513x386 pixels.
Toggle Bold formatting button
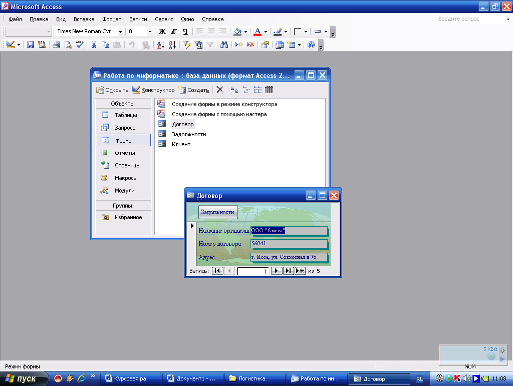[162, 32]
